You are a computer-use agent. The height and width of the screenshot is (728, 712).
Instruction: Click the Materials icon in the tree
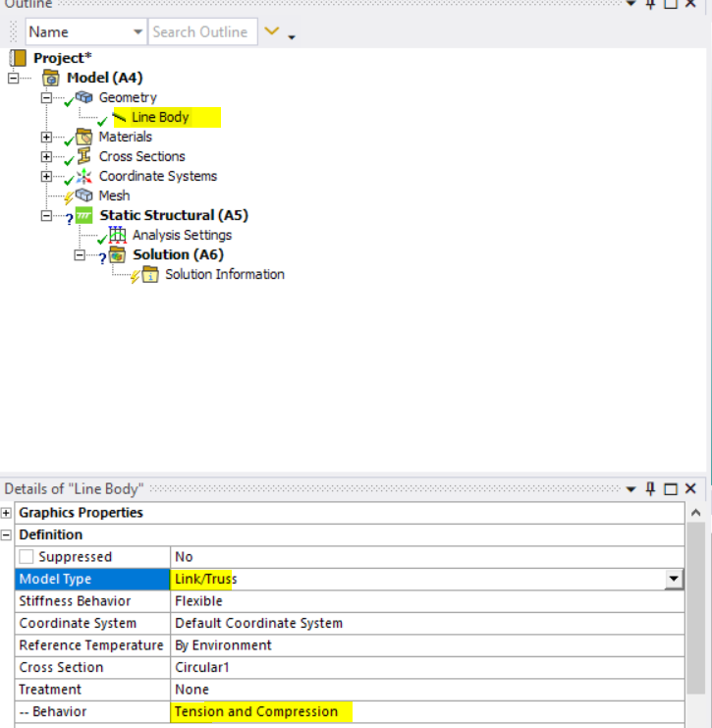[x=84, y=137]
